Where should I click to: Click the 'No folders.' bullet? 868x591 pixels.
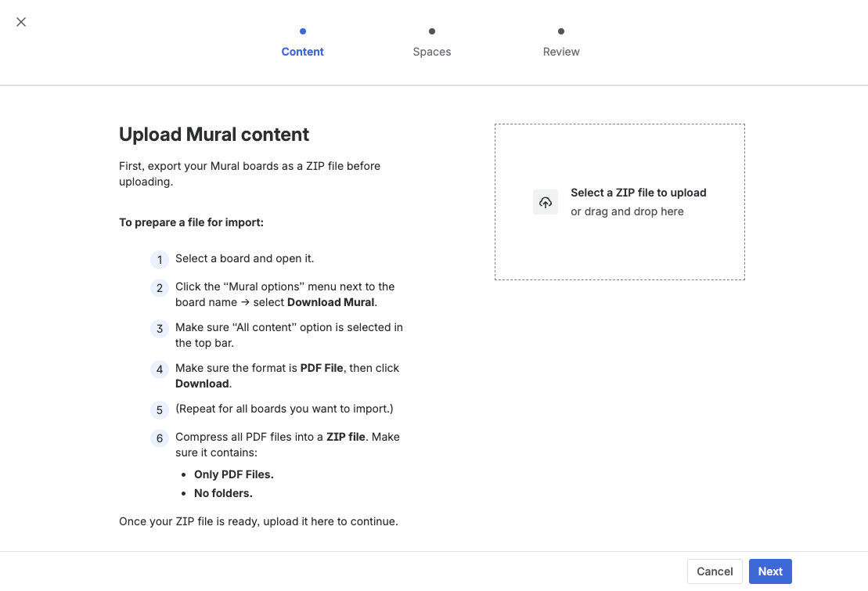(223, 493)
